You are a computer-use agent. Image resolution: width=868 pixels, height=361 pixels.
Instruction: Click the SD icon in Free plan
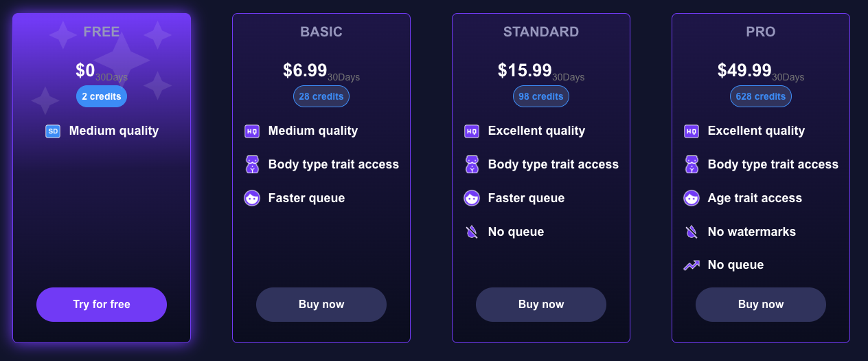[x=53, y=131]
